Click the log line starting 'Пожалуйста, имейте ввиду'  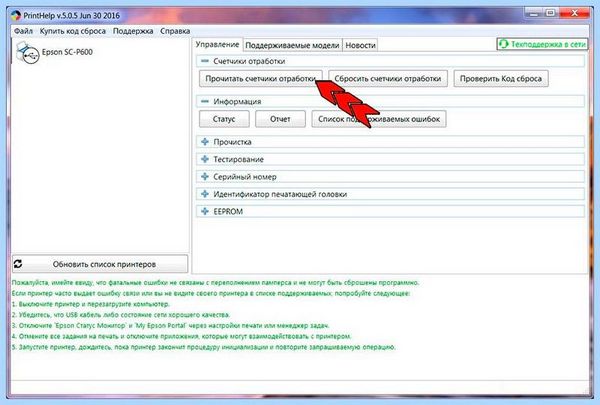coord(215,283)
